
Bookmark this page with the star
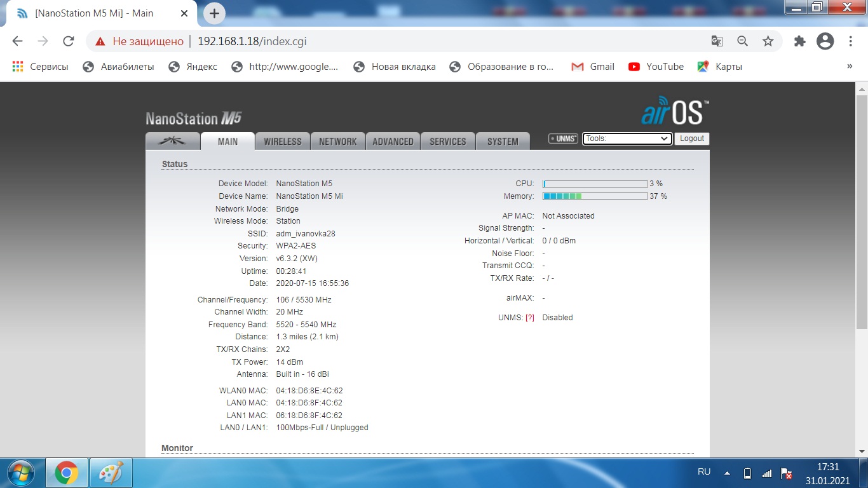(x=768, y=41)
